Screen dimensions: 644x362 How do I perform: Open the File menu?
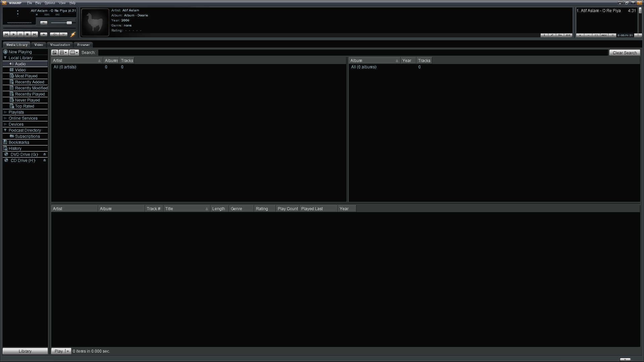30,3
